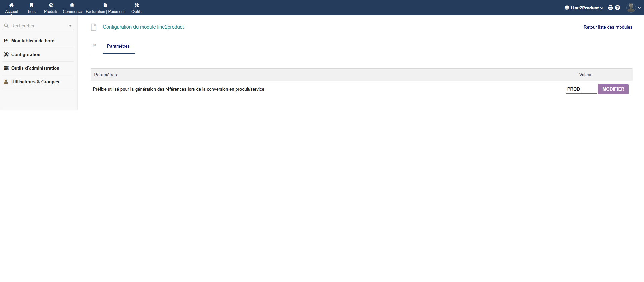Image resolution: width=644 pixels, height=282 pixels.
Task: Expand the search box dropdown arrow
Action: [70, 26]
